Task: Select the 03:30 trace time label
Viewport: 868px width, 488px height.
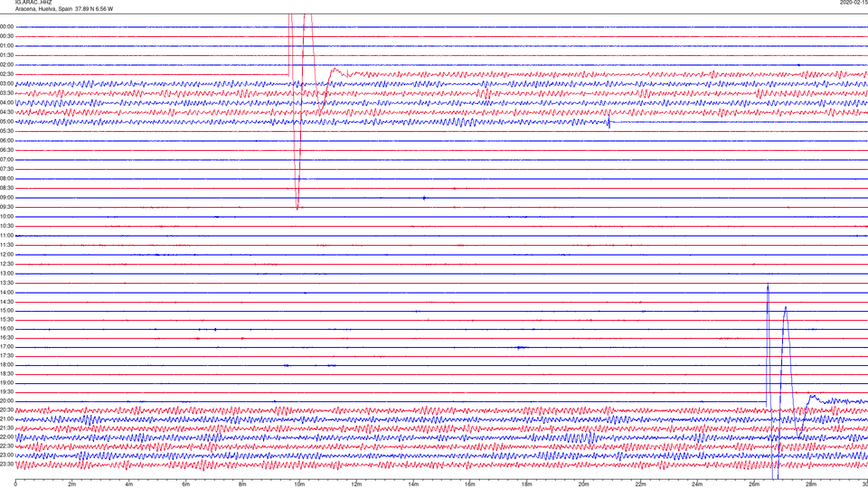Action: pyautogui.click(x=6, y=93)
